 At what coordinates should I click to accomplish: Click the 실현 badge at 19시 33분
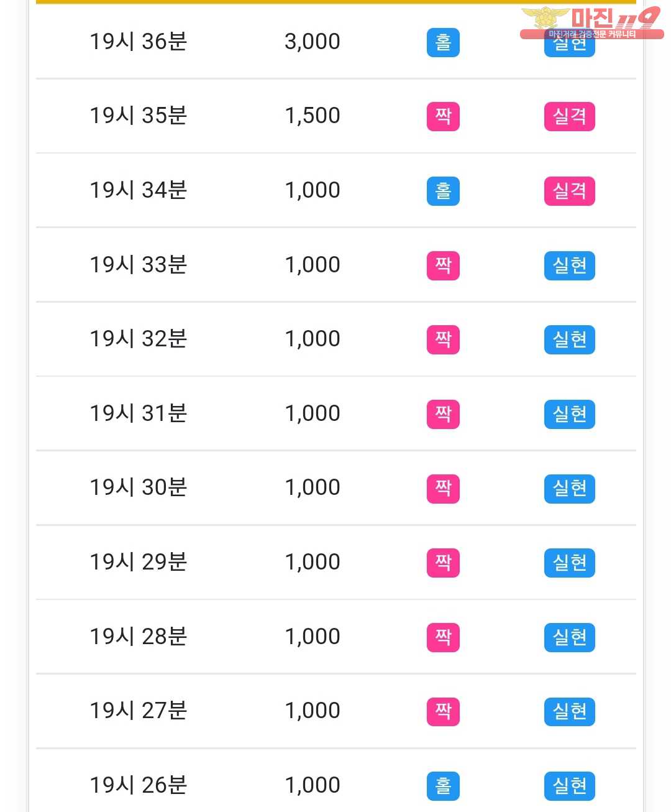click(x=570, y=265)
